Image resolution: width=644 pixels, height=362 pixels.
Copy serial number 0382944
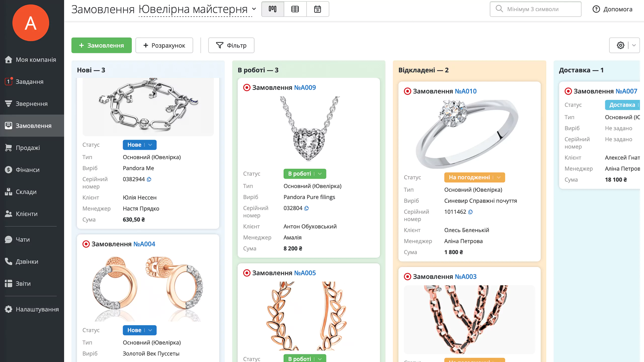(x=149, y=179)
